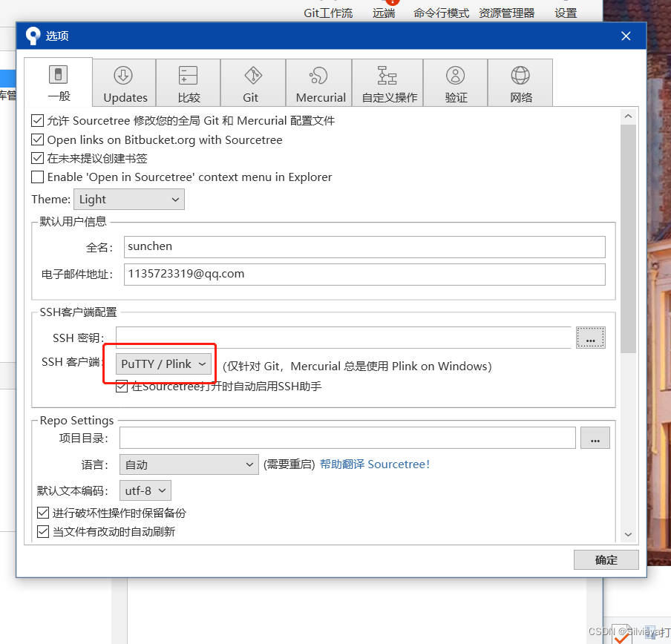Click the scroll-up arrow of the options panel

coord(628,116)
